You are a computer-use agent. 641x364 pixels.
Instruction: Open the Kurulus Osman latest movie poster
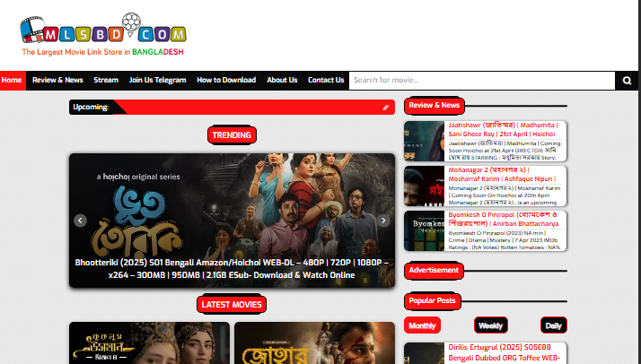149,342
